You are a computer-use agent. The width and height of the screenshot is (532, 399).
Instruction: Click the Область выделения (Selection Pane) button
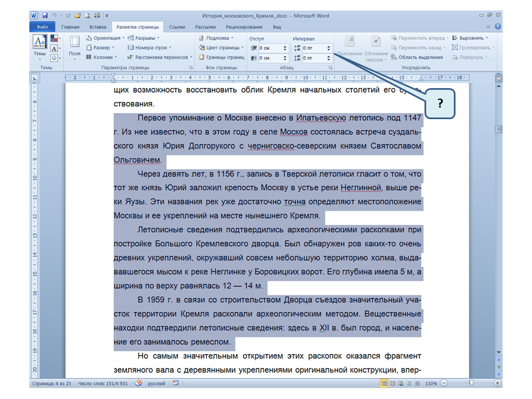tap(417, 57)
